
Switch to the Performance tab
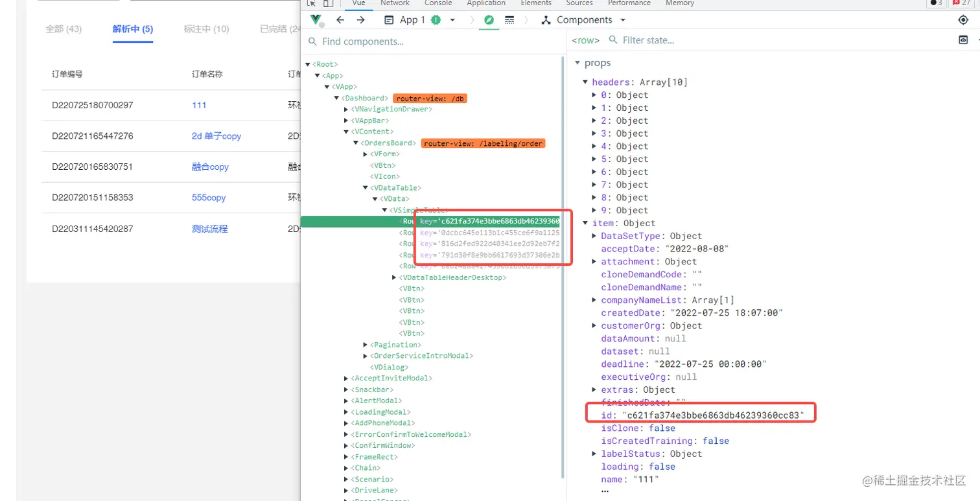click(x=629, y=3)
